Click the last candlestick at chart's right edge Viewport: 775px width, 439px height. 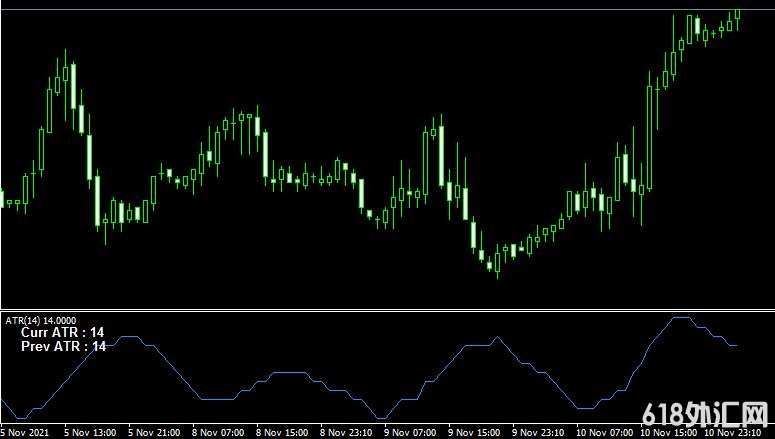click(737, 18)
